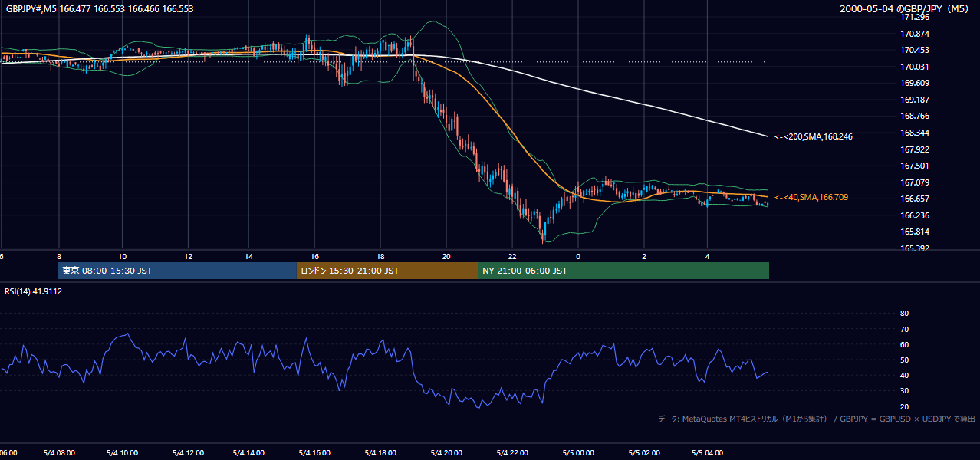Click the 167.501 price axis value

click(x=915, y=166)
